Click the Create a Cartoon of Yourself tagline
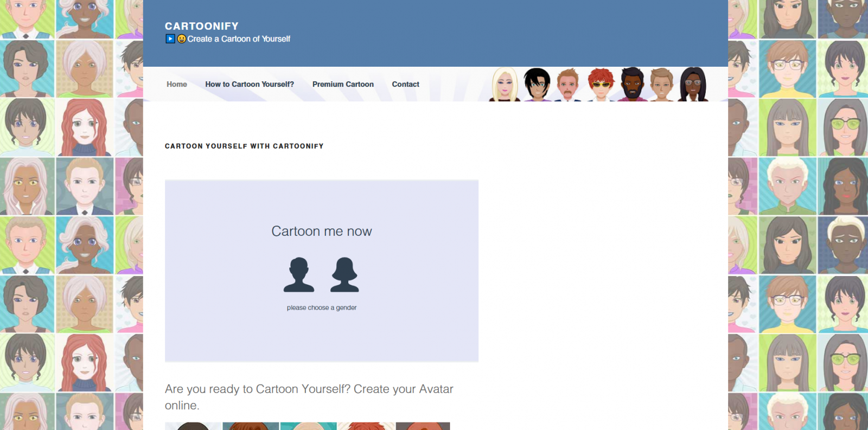The width and height of the screenshot is (868, 430). point(239,39)
